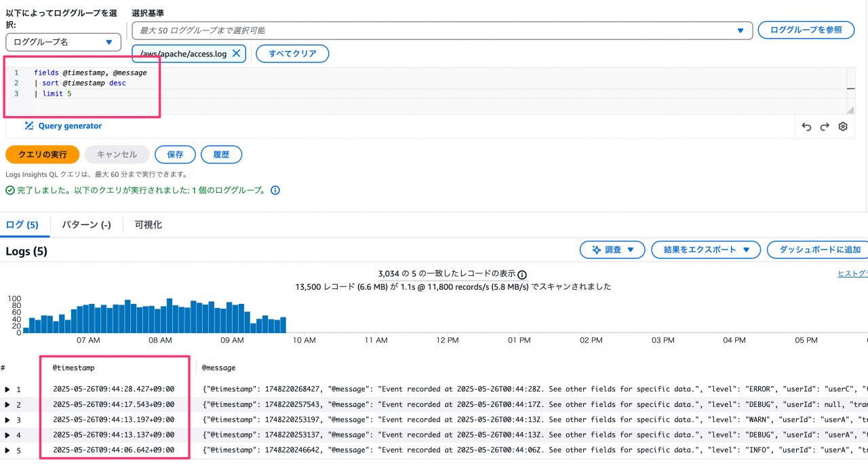Click the info icon next to matched records count
Image resolution: width=868 pixels, height=464 pixels.
[522, 275]
